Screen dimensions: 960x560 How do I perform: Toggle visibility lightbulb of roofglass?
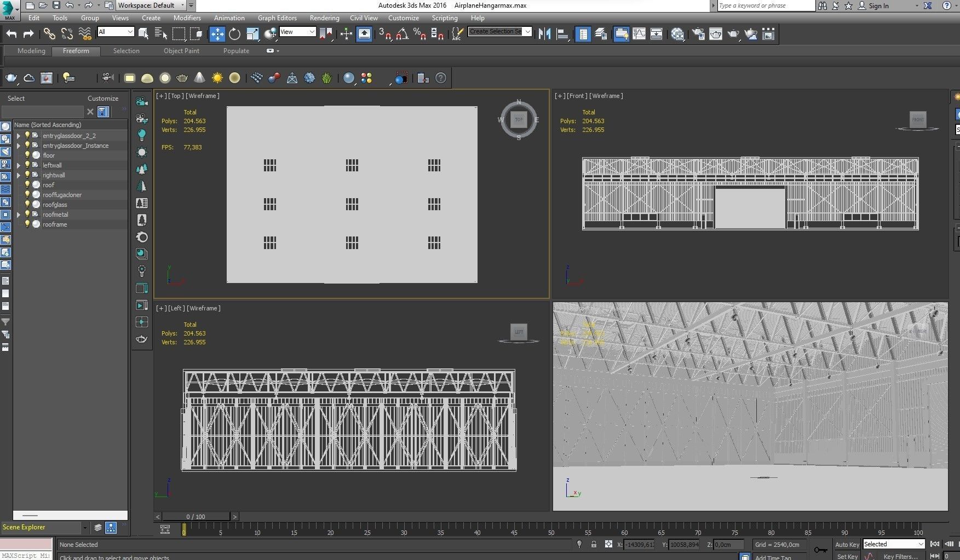pyautogui.click(x=27, y=205)
